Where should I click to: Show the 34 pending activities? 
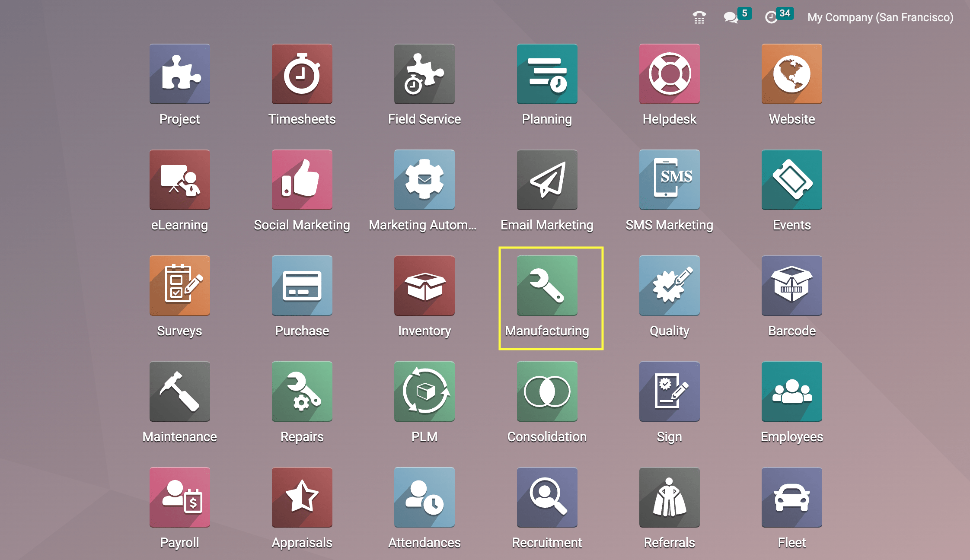coord(772,17)
